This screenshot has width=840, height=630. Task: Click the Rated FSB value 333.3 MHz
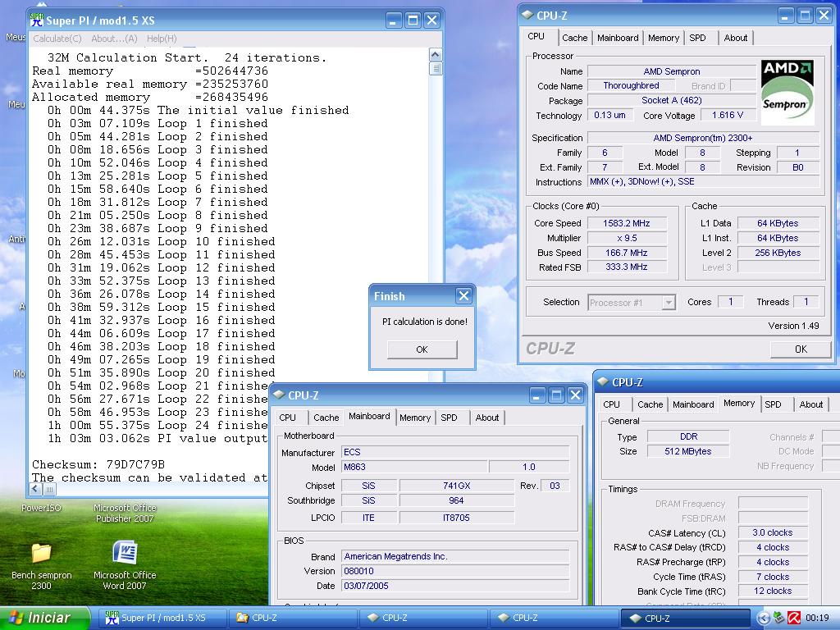pyautogui.click(x=626, y=267)
